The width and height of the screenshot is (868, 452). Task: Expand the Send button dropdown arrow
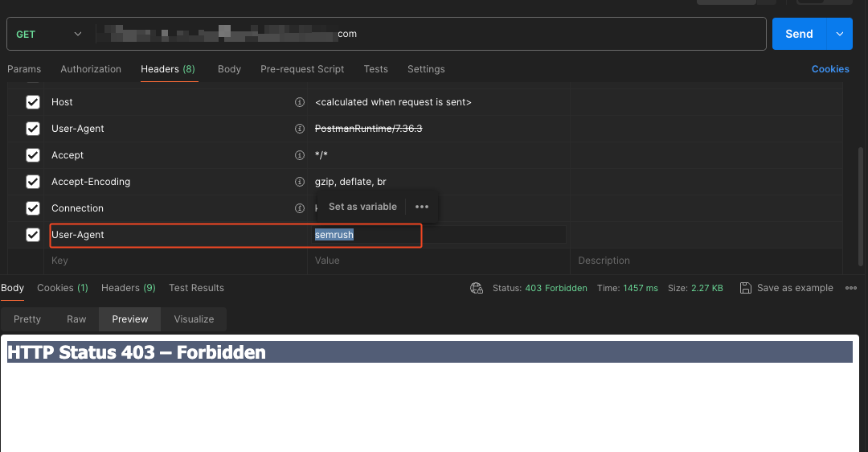840,34
